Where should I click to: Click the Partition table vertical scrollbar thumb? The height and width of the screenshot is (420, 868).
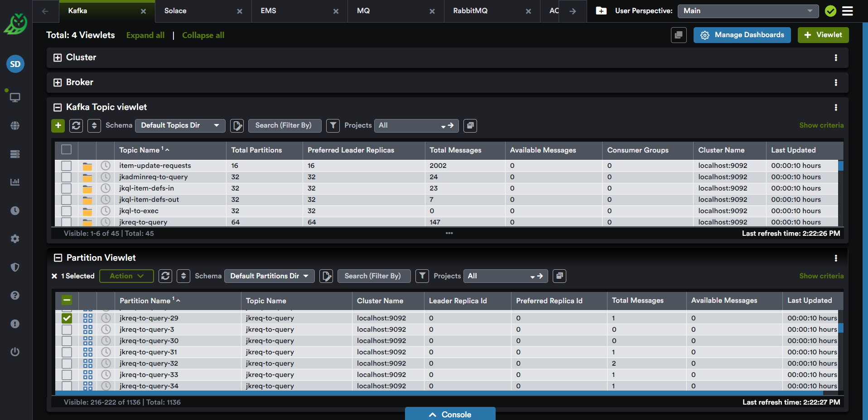point(841,328)
